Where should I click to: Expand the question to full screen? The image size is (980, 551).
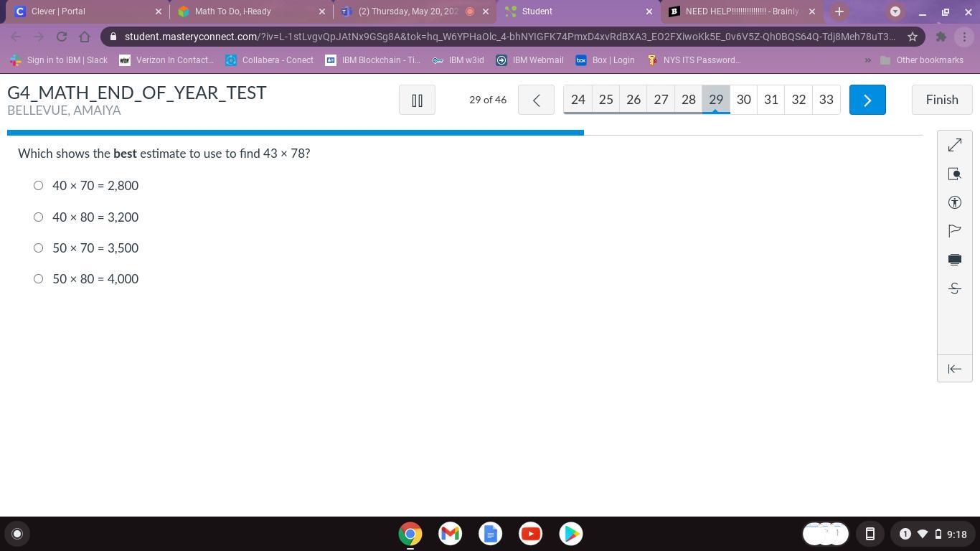coord(955,145)
